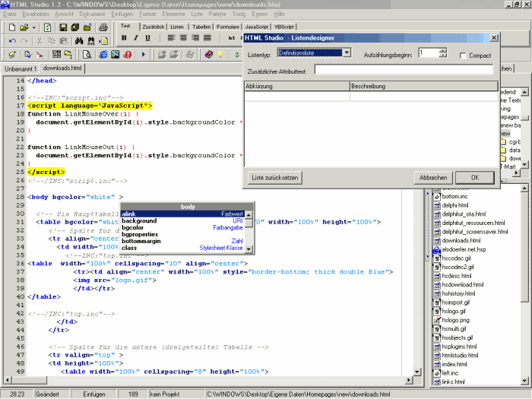Open the Datei menu
Image resolution: width=532 pixels, height=399 pixels.
tap(9, 14)
